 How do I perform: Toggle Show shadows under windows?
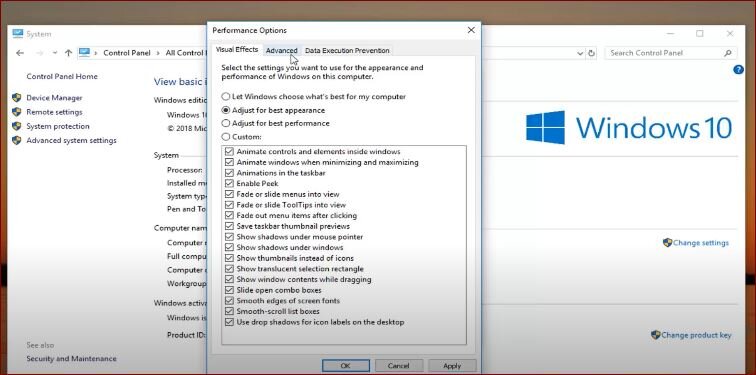click(x=229, y=247)
